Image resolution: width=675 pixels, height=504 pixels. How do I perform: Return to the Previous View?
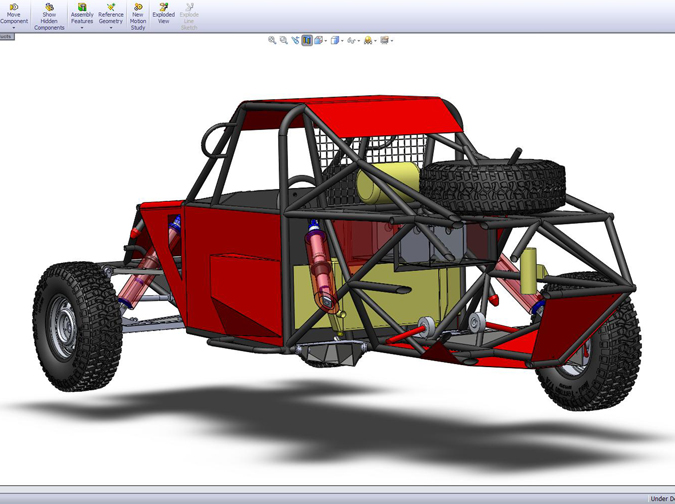point(295,41)
